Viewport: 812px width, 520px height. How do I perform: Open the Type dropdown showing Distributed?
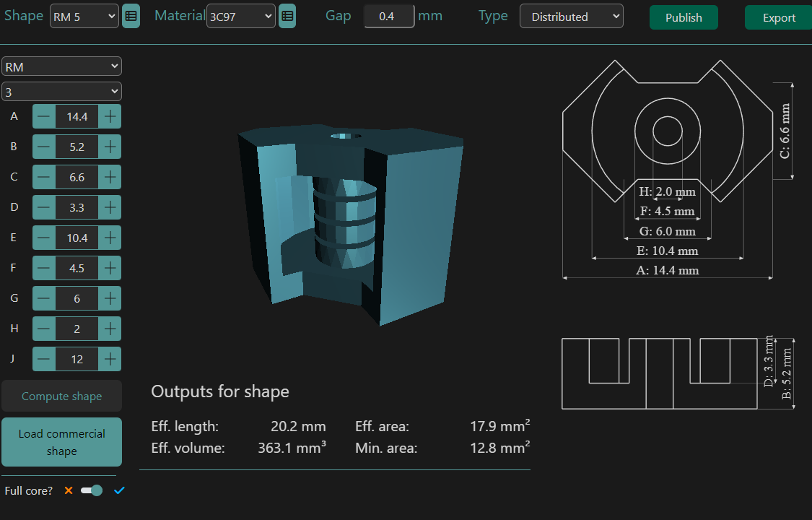click(571, 15)
